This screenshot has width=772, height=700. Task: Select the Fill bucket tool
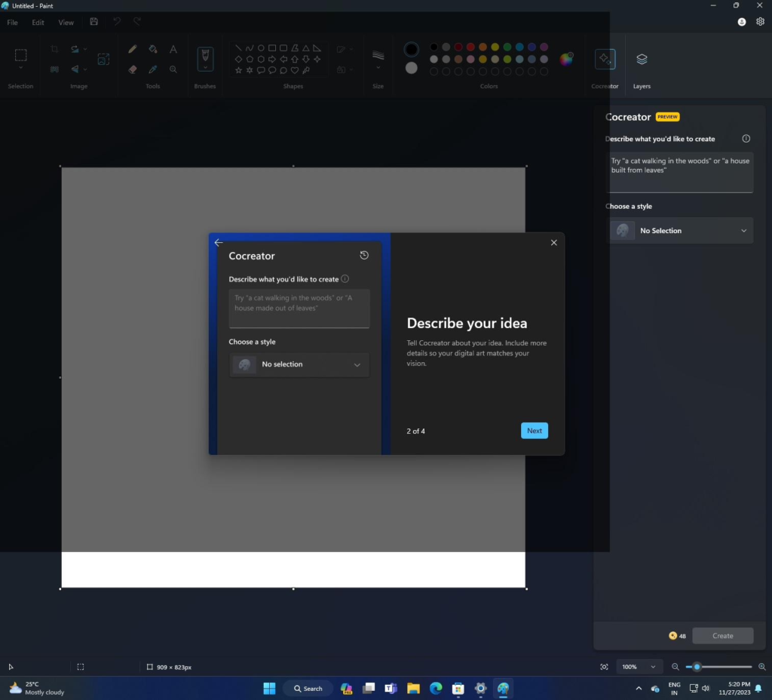tap(153, 49)
